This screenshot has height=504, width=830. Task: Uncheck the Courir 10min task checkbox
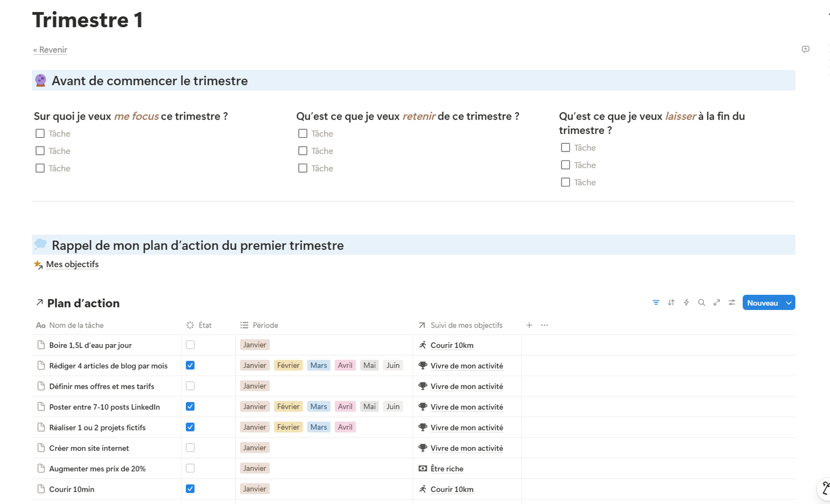[x=190, y=489]
